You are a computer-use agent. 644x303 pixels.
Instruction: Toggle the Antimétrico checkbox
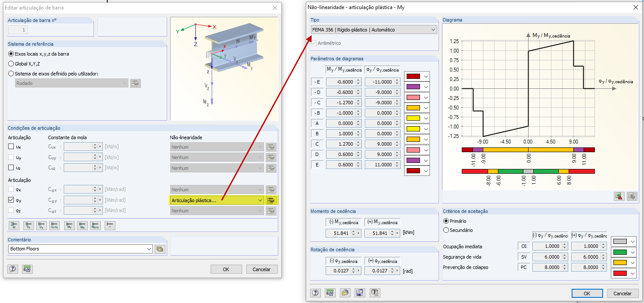click(x=314, y=43)
